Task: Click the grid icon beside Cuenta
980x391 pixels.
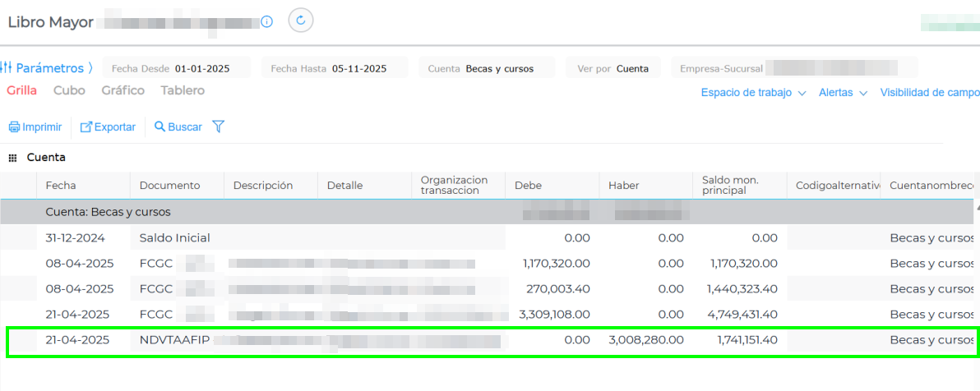Action: tap(13, 158)
